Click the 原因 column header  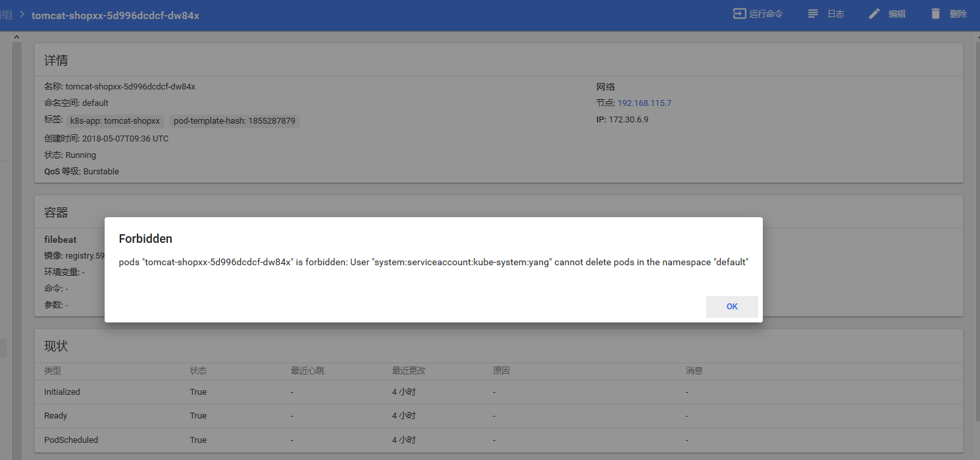tap(502, 371)
